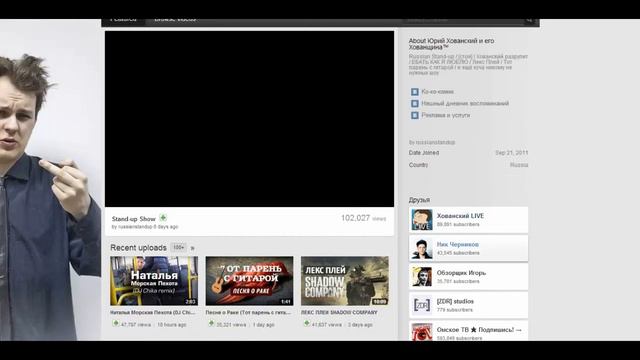Screen dimensions: 640x360
Task: Click the by russianstandup author link
Action: 432,142
